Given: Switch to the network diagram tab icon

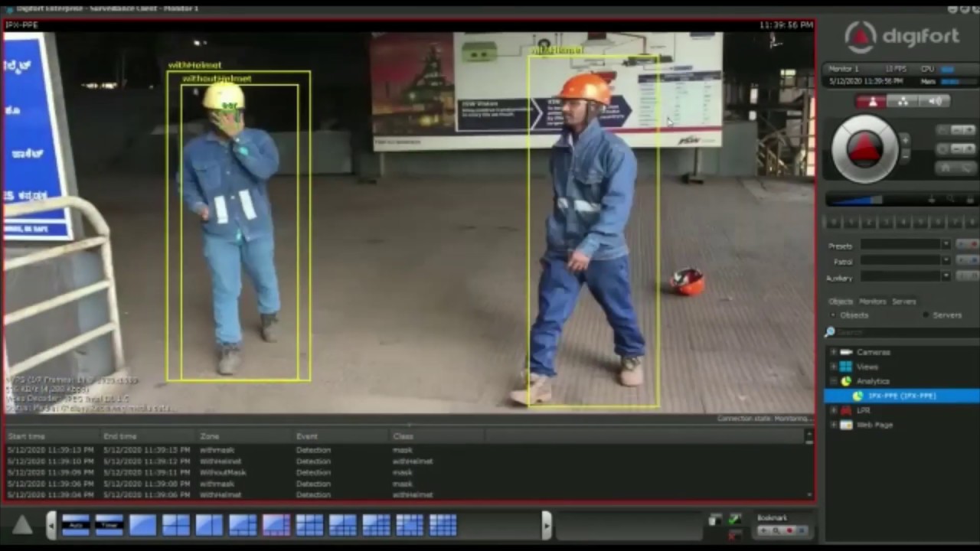Looking at the screenshot, I should pyautogui.click(x=903, y=101).
